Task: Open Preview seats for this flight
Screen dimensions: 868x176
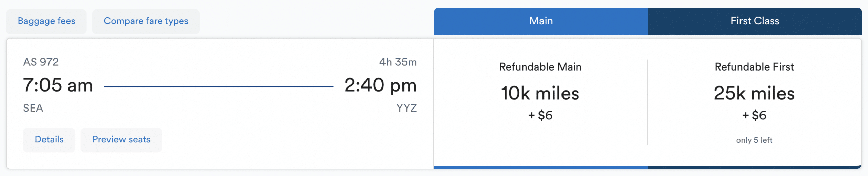Action: (121, 140)
